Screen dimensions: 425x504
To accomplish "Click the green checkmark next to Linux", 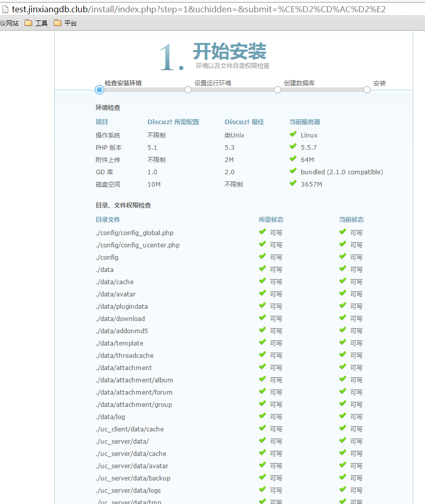I will point(293,134).
